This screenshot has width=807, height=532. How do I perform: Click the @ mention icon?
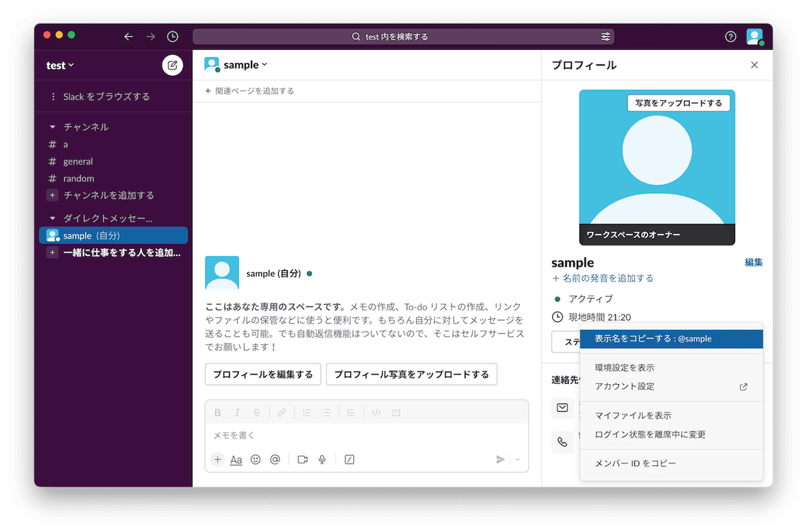(275, 459)
